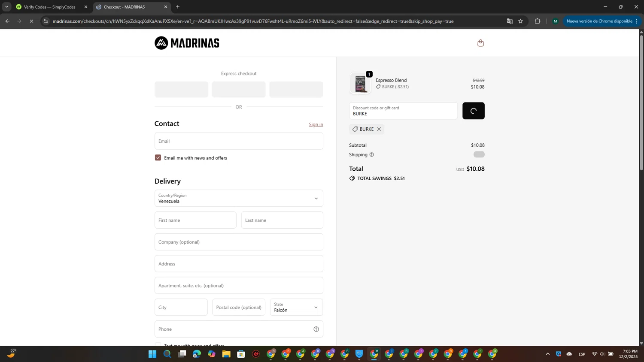Click the third express checkout button
The image size is (644, 362).
click(x=296, y=90)
